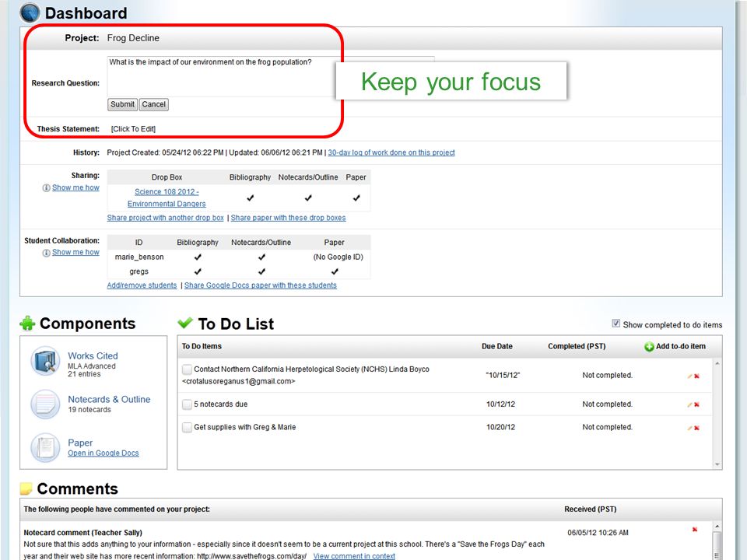Click the comments list scroll up arrow

point(717,527)
